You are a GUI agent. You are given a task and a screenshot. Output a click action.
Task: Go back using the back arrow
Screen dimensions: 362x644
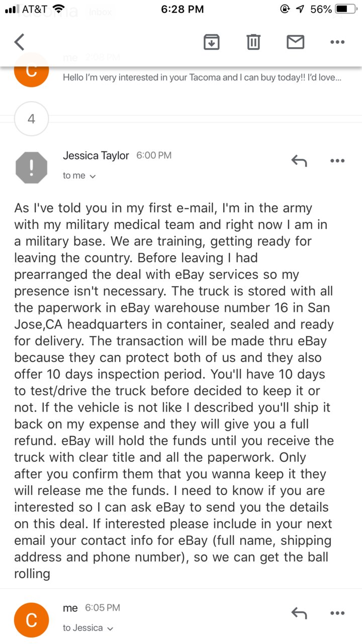tap(20, 42)
